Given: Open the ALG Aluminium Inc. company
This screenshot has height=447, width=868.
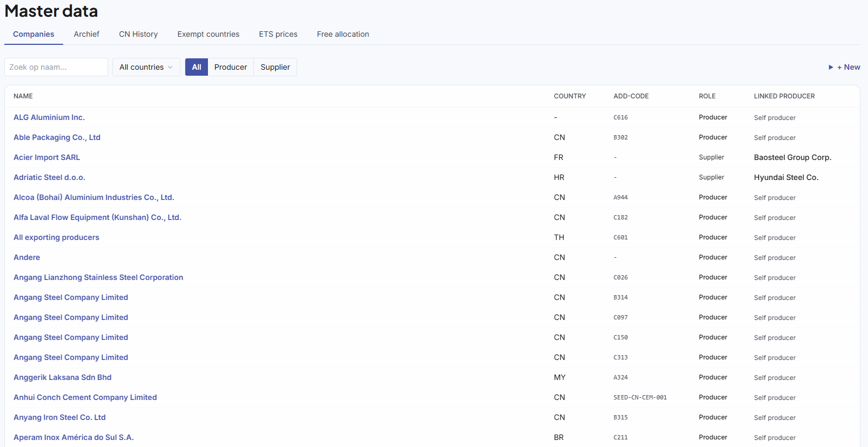Looking at the screenshot, I should [x=49, y=117].
